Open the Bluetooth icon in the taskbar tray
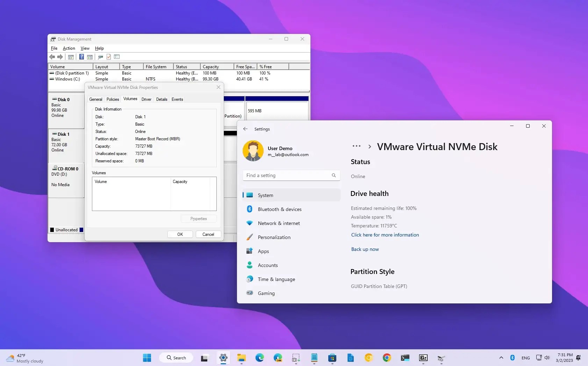 (x=512, y=358)
